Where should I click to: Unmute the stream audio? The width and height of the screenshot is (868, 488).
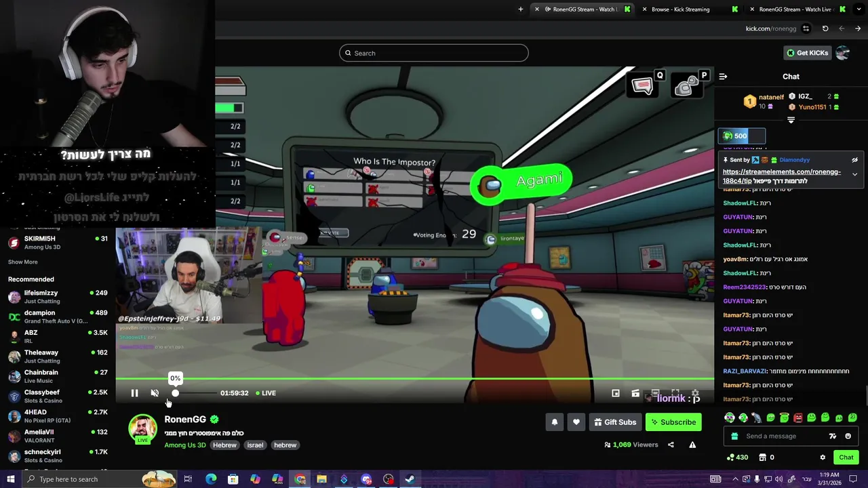[x=155, y=393]
